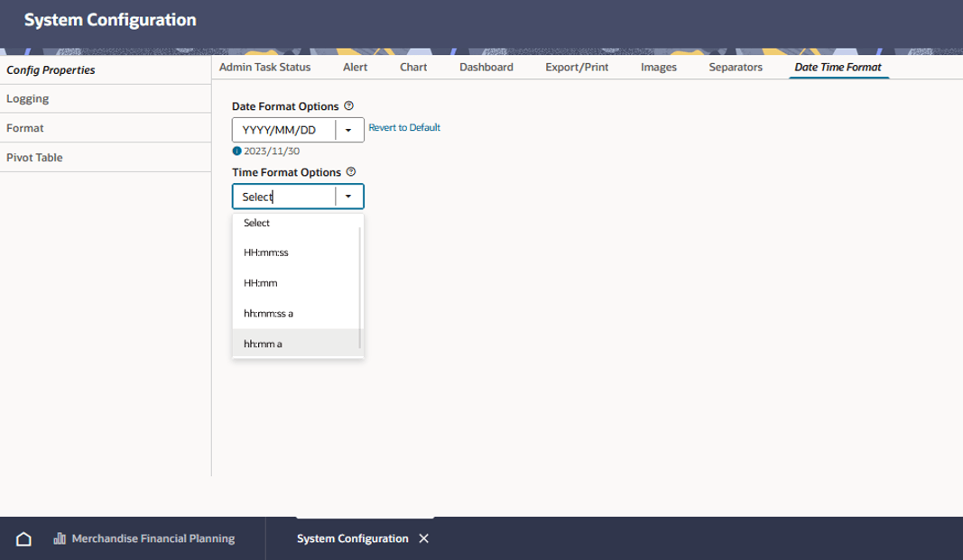Switch to the Alert tab
The image size is (963, 560).
(355, 67)
